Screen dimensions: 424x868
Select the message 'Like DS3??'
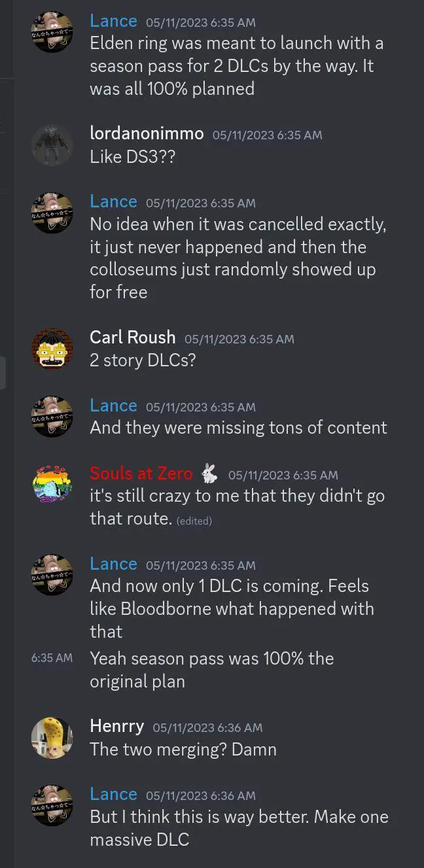click(132, 157)
